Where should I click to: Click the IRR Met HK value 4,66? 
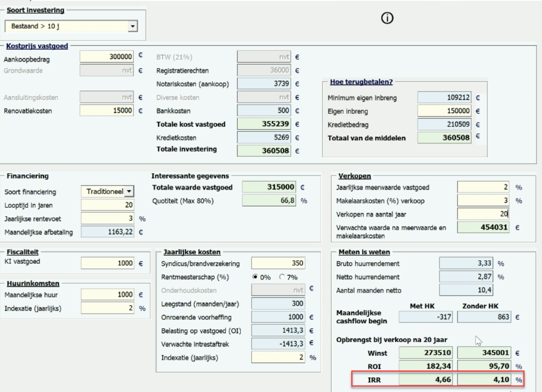pos(426,379)
